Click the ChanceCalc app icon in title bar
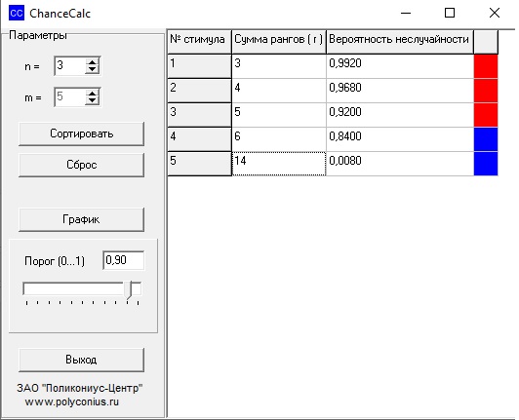This screenshot has width=519, height=420. click(17, 13)
